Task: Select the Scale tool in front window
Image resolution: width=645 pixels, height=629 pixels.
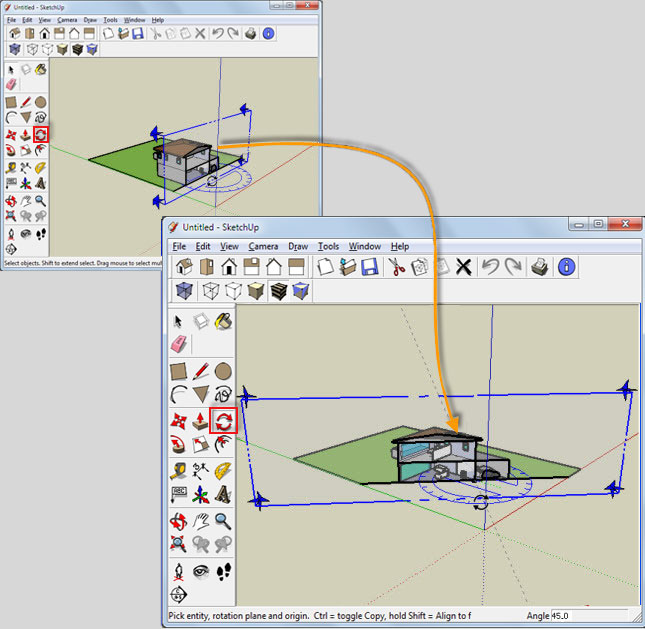Action: click(201, 444)
